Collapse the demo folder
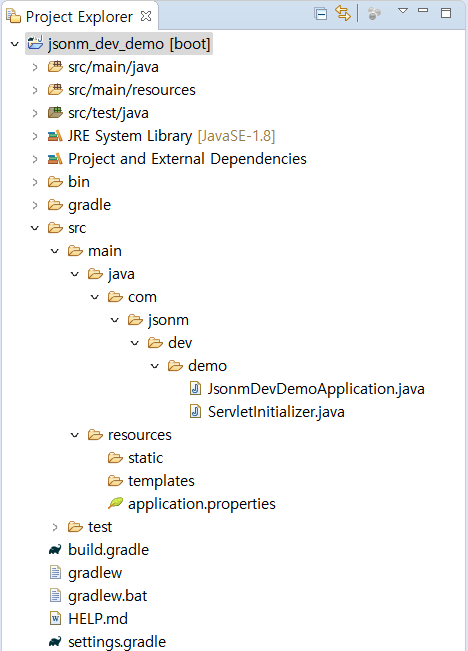 tap(154, 366)
